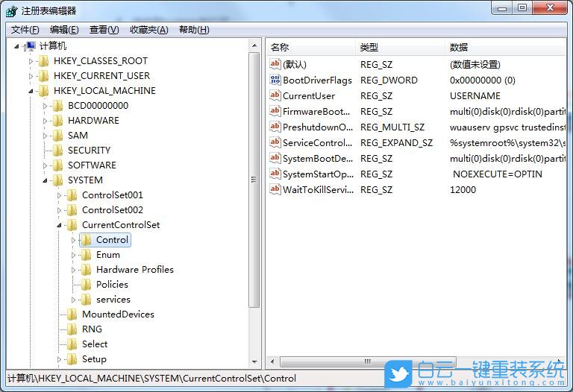573x392 pixels.
Task: Click the MountedDevices folder icon
Action: pyautogui.click(x=72, y=314)
